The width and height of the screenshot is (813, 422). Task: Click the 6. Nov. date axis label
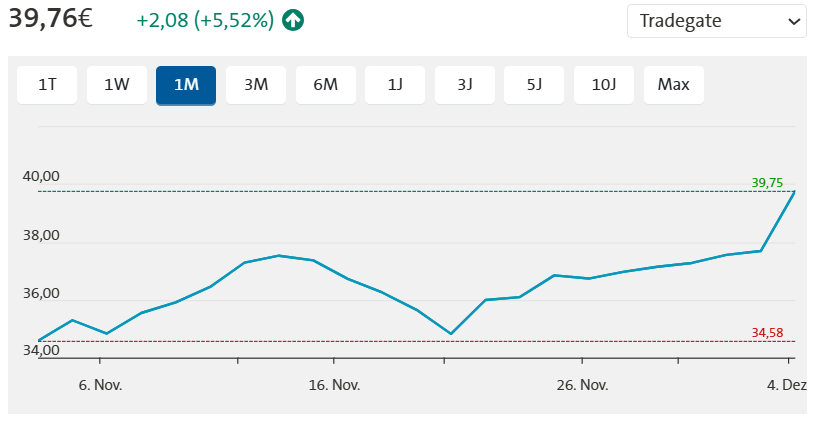coord(99,385)
